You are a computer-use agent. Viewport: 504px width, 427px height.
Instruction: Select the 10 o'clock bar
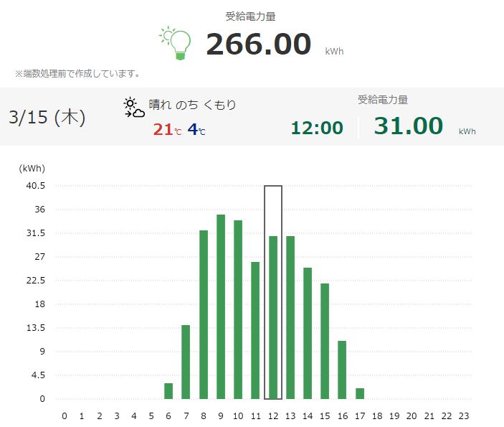pyautogui.click(x=238, y=309)
